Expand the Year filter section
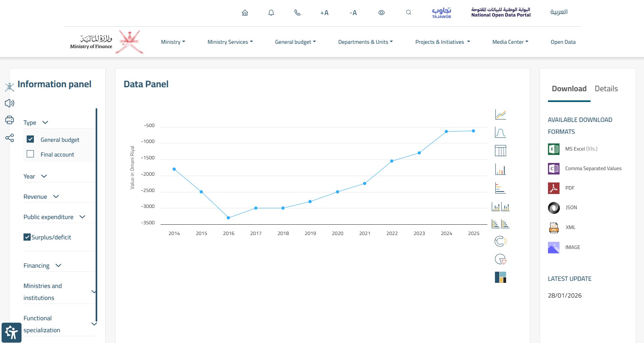644x343 pixels. point(35,176)
